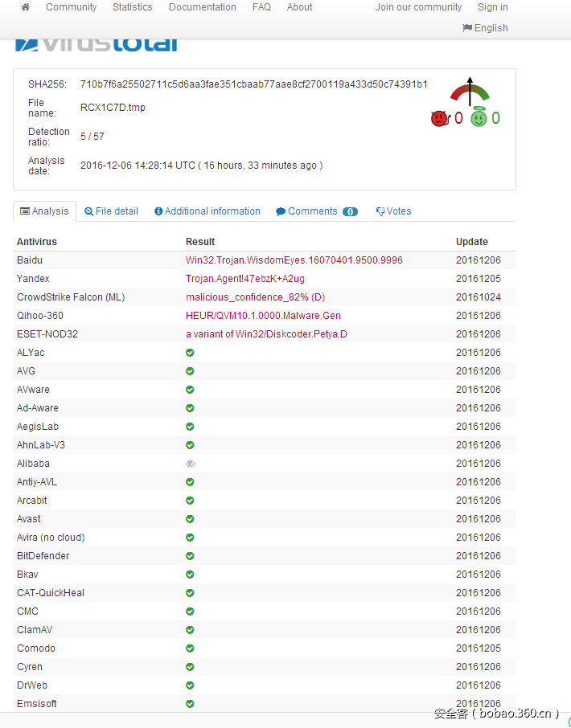Open the Votes tab
571x728 pixels.
pyautogui.click(x=393, y=211)
